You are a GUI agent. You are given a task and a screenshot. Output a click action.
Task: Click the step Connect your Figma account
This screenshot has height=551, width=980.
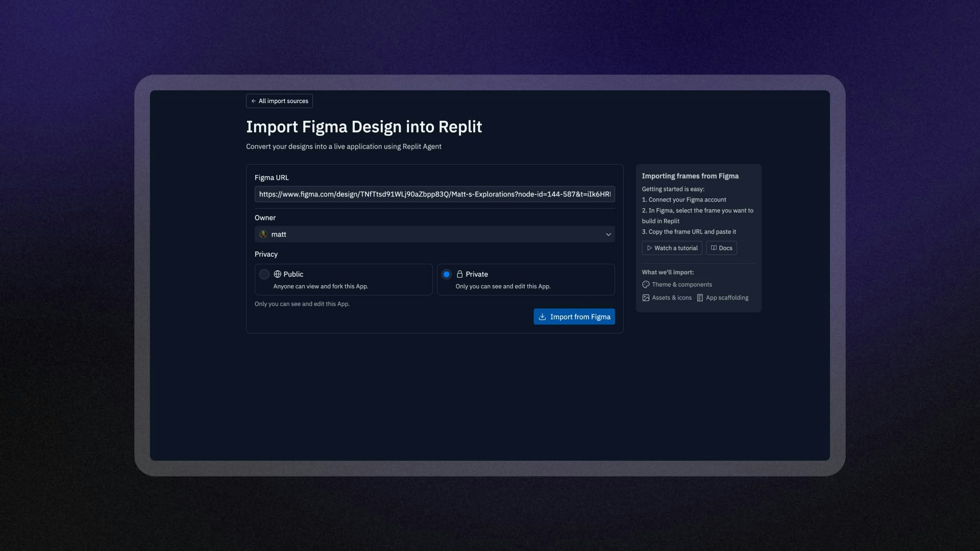click(x=684, y=200)
